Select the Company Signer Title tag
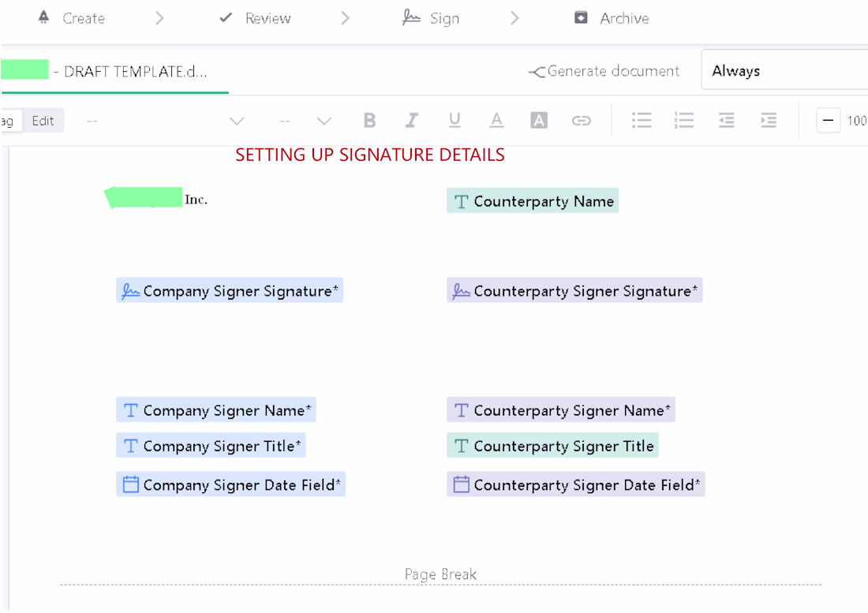 [x=211, y=446]
